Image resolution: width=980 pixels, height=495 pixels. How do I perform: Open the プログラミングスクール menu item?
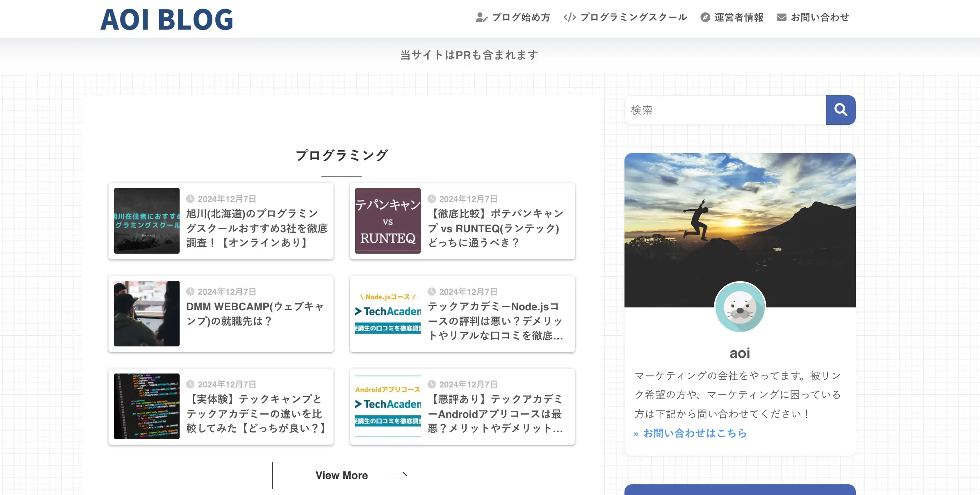pos(634,17)
